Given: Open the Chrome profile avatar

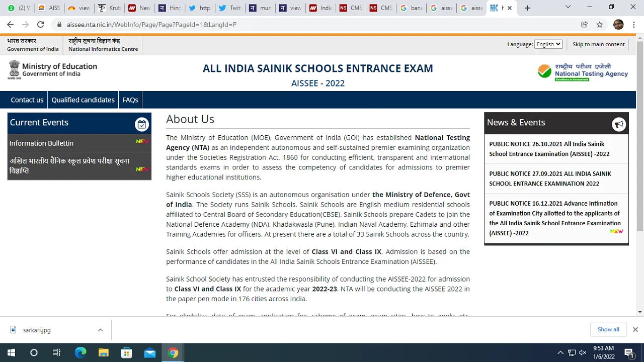Looking at the screenshot, I should pos(618,24).
